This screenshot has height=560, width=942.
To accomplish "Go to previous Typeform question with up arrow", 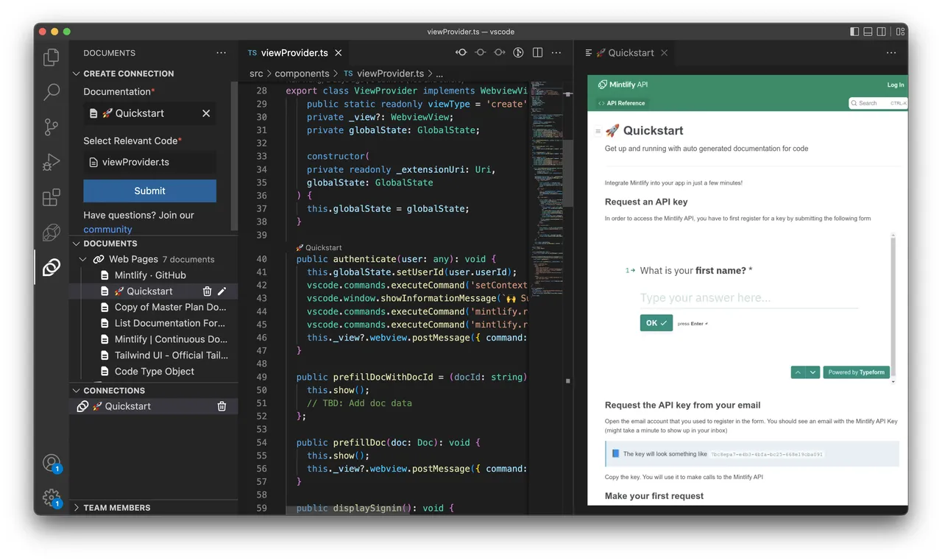I will (798, 372).
